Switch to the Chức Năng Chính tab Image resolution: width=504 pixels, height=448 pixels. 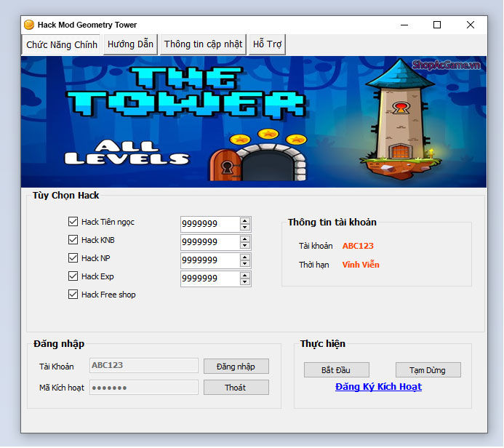point(61,44)
